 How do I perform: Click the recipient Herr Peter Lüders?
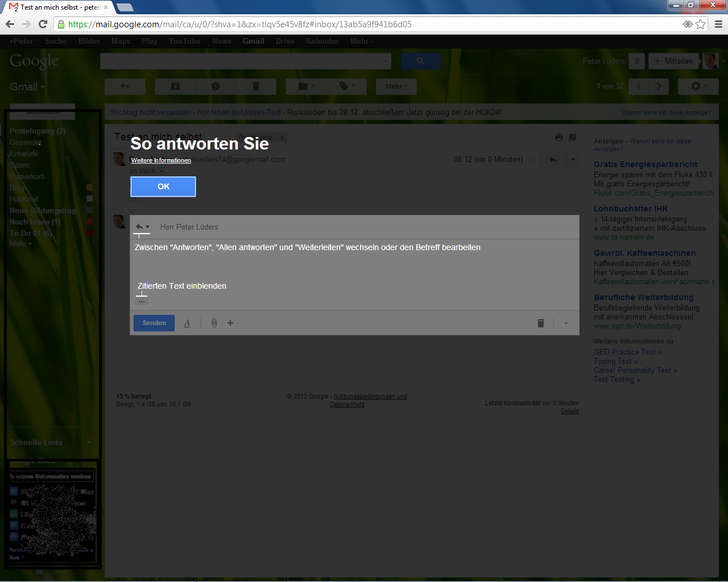pyautogui.click(x=189, y=227)
